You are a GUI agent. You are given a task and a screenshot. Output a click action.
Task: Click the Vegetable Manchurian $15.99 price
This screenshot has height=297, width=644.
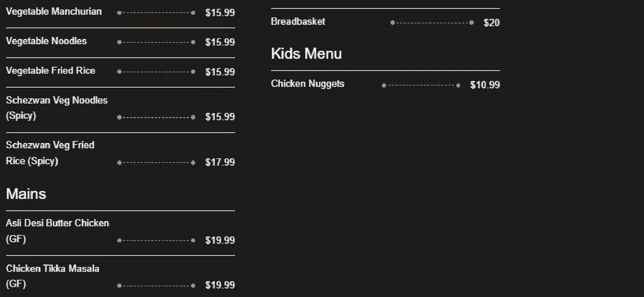point(220,13)
